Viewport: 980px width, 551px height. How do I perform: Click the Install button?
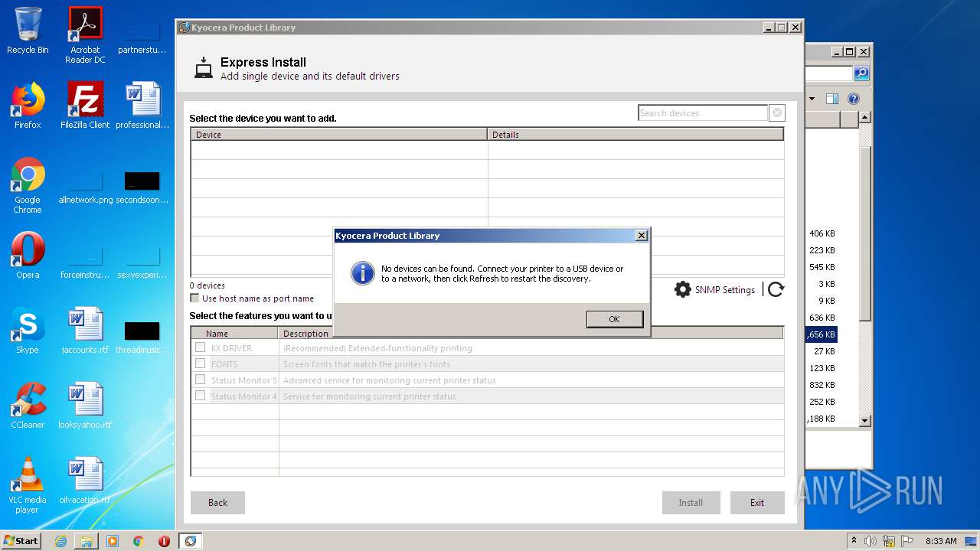(x=691, y=503)
